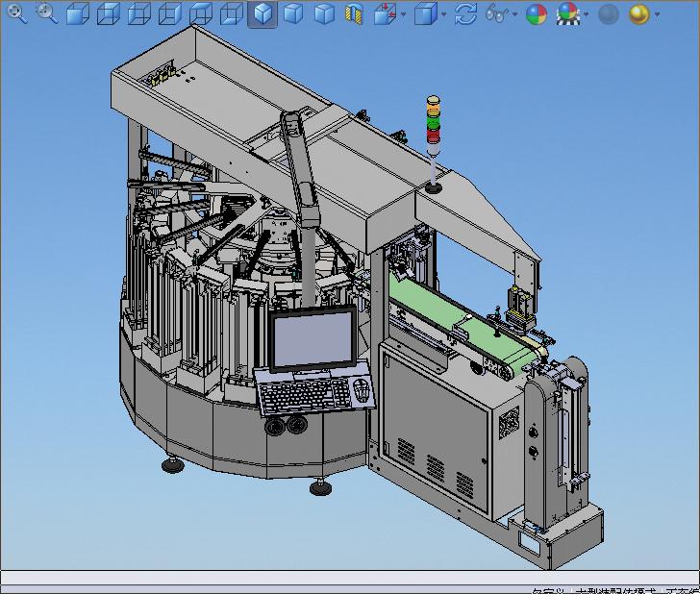The width and height of the screenshot is (700, 594).
Task: Switch to the Back standard view cube
Action: pos(109,13)
